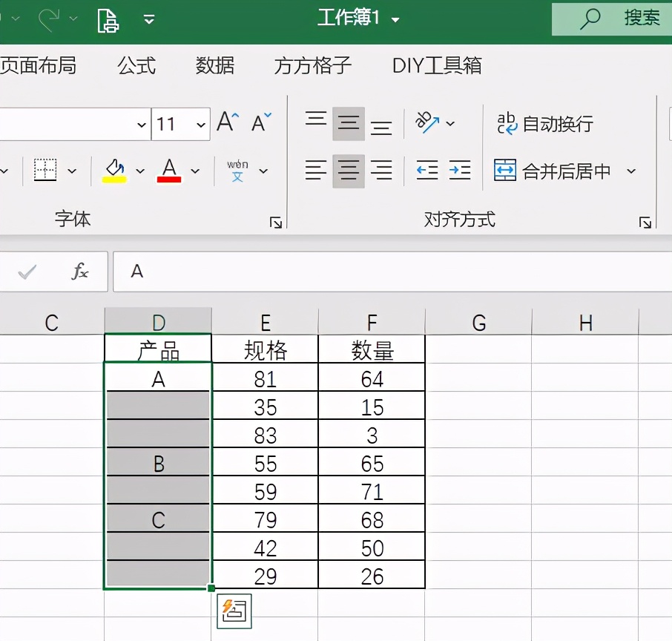672x641 pixels.
Task: Open the DIY工具箱 ribbon tab
Action: pyautogui.click(x=437, y=66)
